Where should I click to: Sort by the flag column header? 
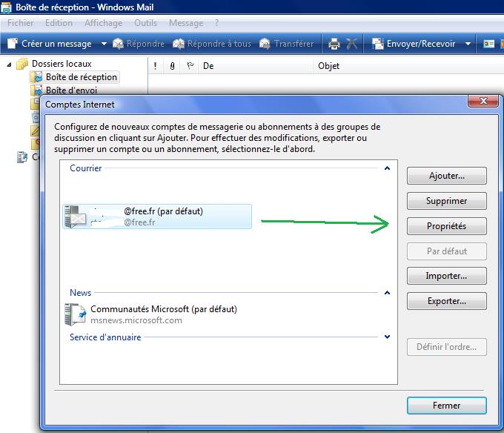pyautogui.click(x=190, y=66)
